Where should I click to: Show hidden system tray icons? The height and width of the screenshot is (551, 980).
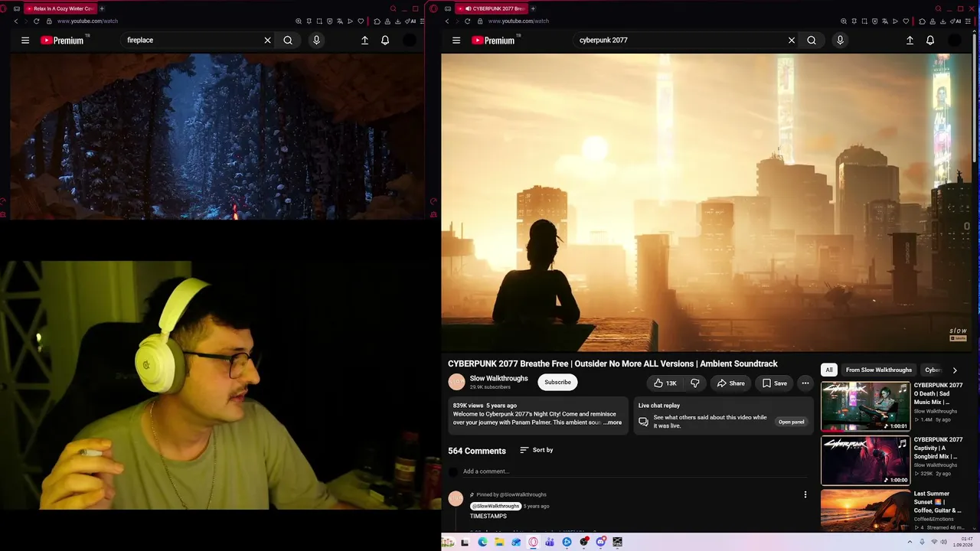(910, 543)
